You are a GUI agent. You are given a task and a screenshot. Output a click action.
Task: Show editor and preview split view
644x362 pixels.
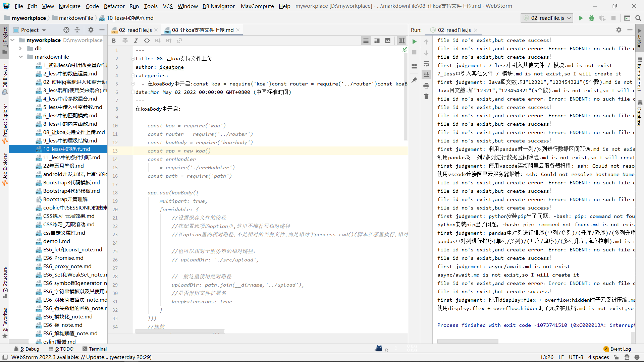[x=377, y=41]
